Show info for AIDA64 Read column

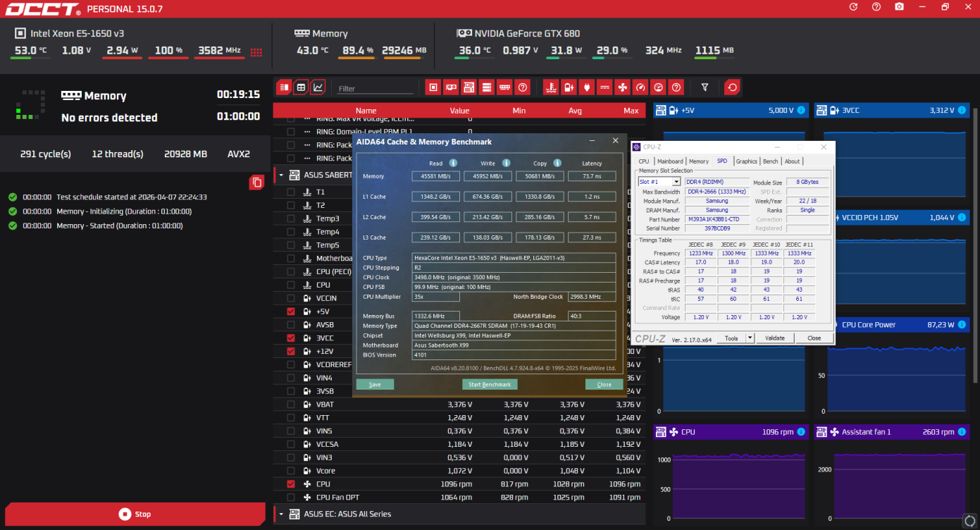pyautogui.click(x=453, y=163)
